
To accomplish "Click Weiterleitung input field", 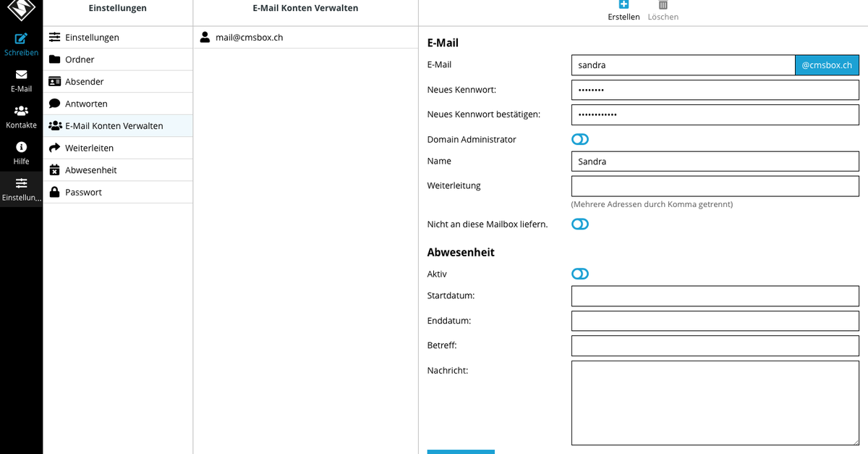I will click(715, 186).
